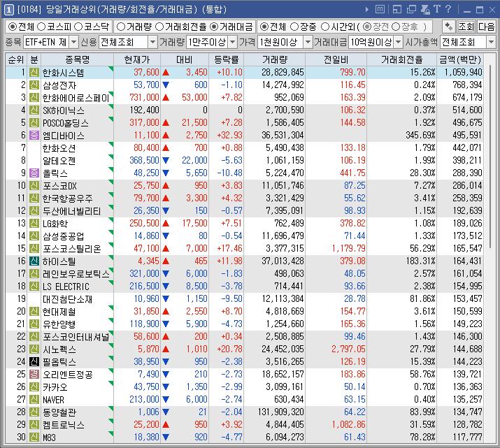
Task: Select the 시간외 radio button
Action: [x=325, y=27]
